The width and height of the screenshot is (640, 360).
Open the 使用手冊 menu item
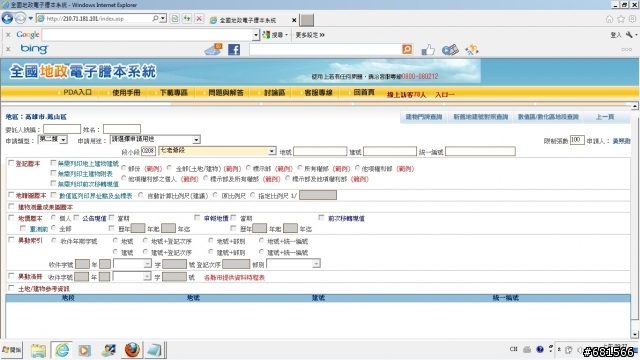pyautogui.click(x=126, y=93)
